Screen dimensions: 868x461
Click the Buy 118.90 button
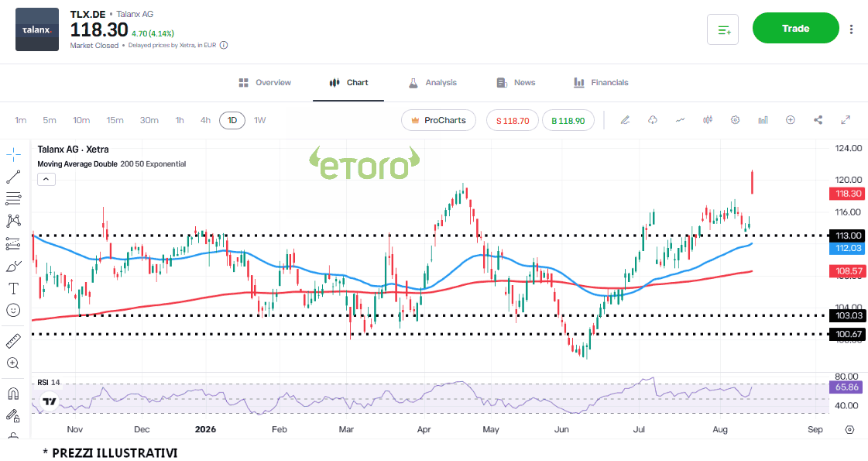568,120
